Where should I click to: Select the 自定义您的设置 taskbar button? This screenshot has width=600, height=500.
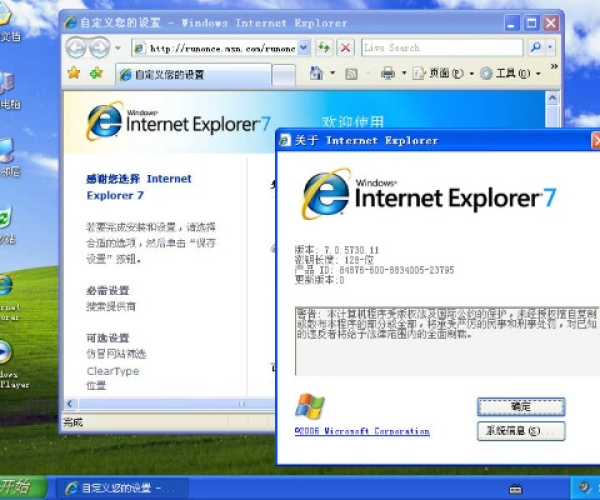pos(122,488)
